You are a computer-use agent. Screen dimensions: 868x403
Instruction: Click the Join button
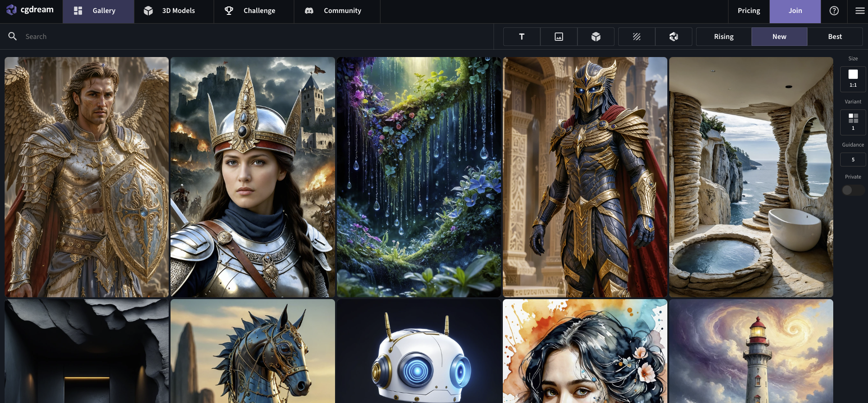click(x=795, y=11)
